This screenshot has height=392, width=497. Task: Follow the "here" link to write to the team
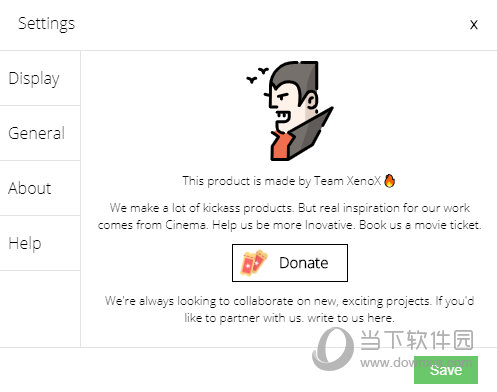click(x=379, y=318)
